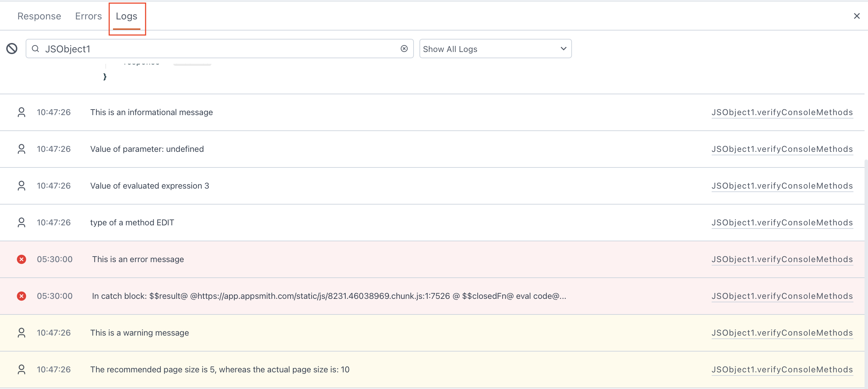This screenshot has height=389, width=868.
Task: Clear the JSObject1 search text via x icon
Action: tap(404, 49)
